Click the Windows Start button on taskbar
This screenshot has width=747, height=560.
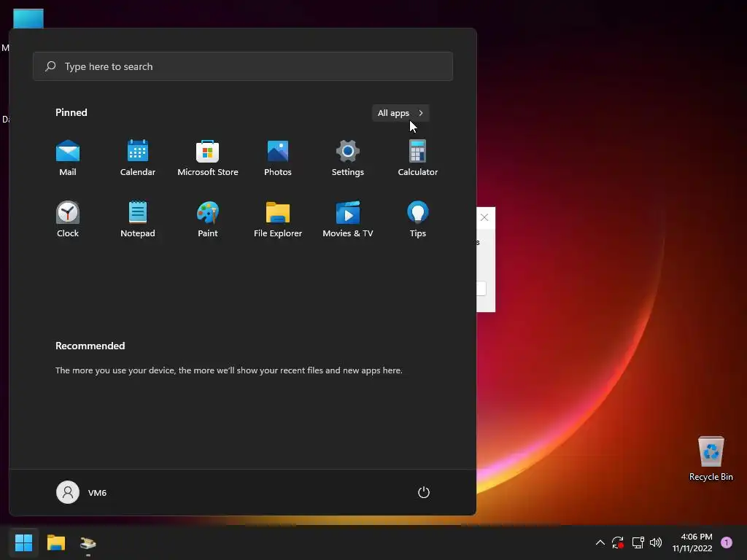23,542
